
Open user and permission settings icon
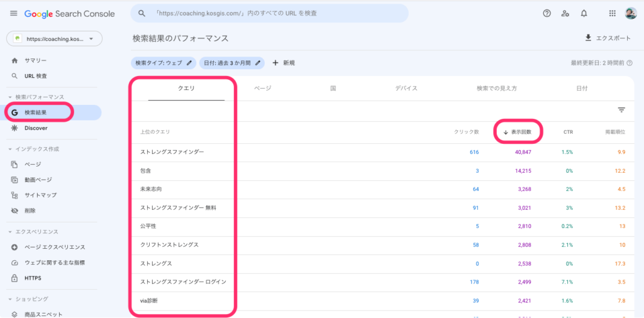click(565, 14)
